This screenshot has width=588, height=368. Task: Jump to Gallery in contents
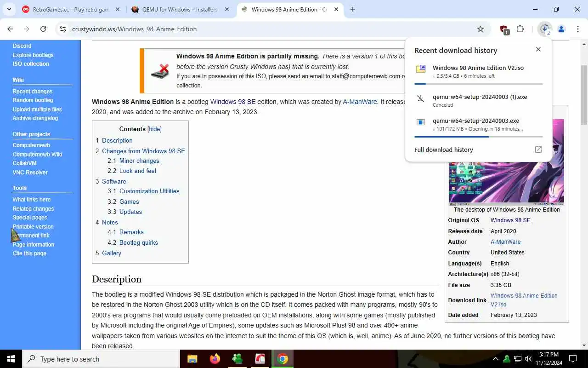click(x=112, y=253)
